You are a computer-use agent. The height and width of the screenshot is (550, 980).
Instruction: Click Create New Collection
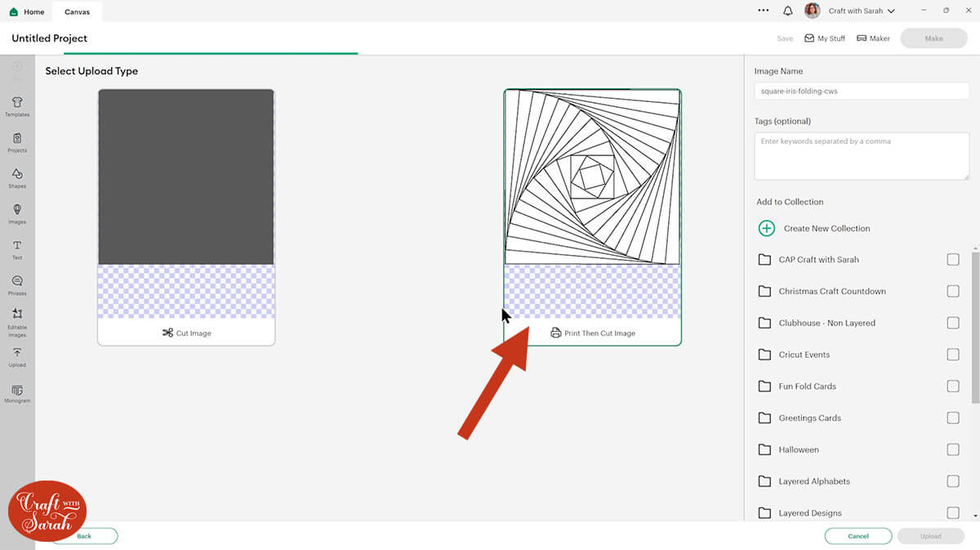click(x=826, y=229)
